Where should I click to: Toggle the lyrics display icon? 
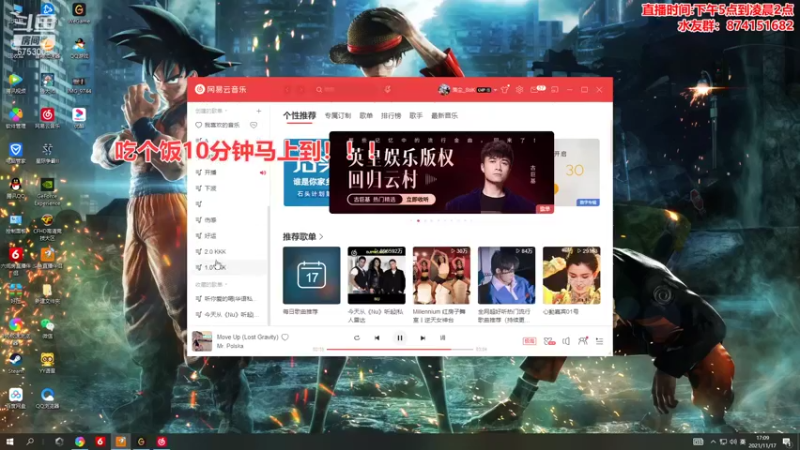442,338
